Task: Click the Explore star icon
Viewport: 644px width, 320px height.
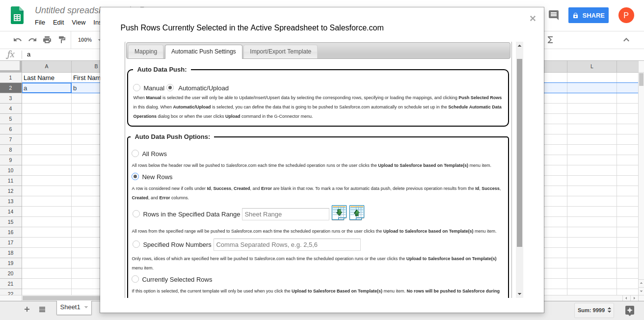Action: 630,310
